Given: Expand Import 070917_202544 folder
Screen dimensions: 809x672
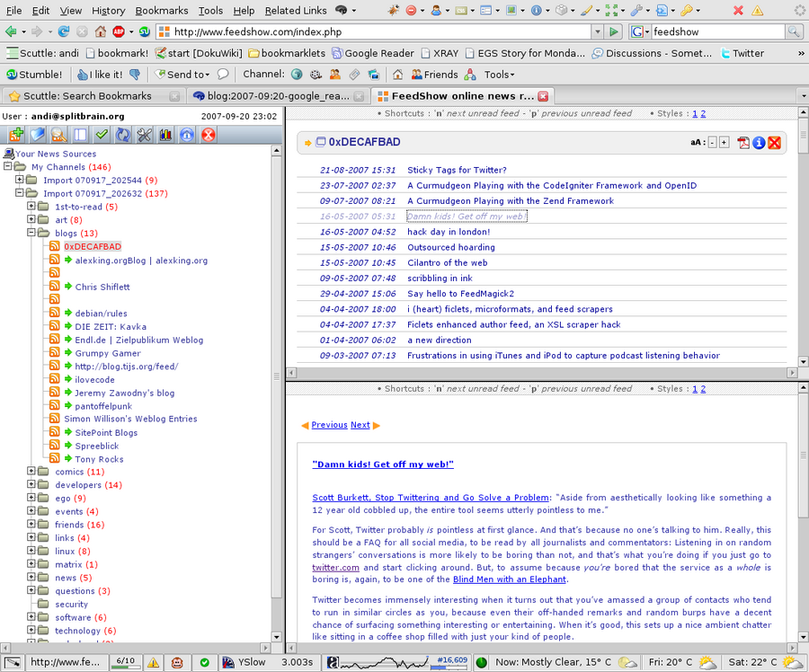Looking at the screenshot, I should (19, 180).
